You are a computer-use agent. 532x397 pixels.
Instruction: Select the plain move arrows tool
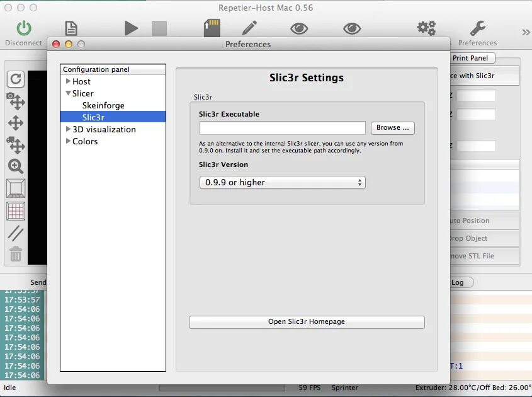[16, 123]
